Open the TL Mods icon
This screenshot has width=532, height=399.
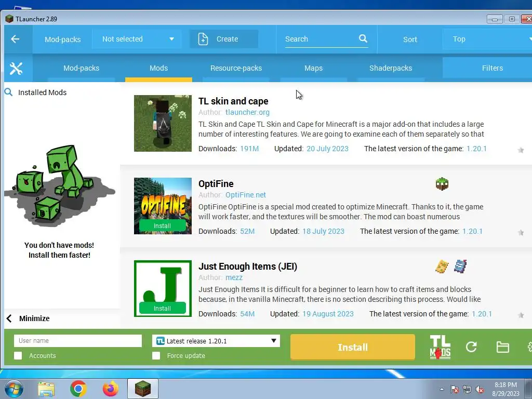tap(440, 347)
